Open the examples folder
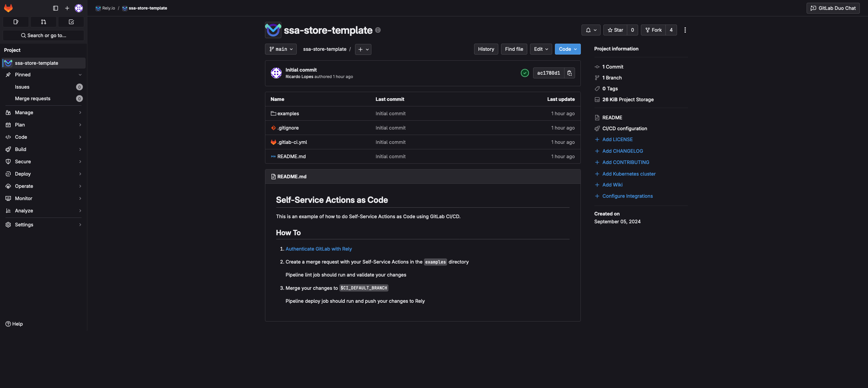The image size is (868, 388). [288, 114]
